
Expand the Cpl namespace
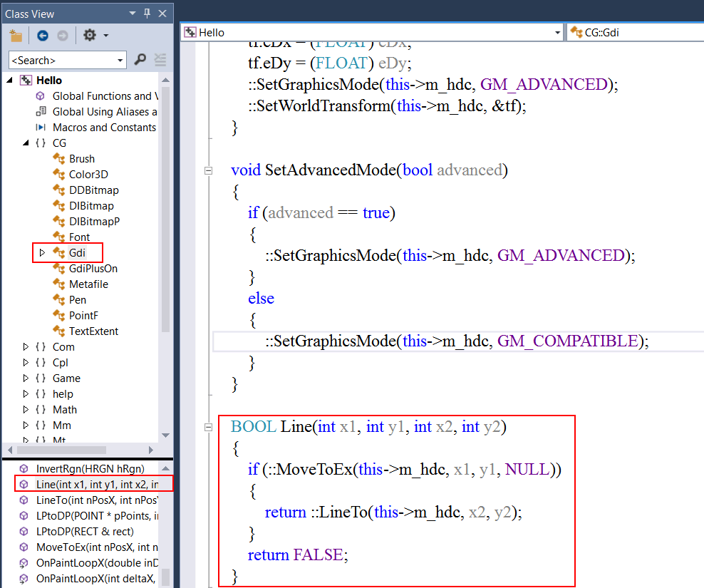coord(26,363)
